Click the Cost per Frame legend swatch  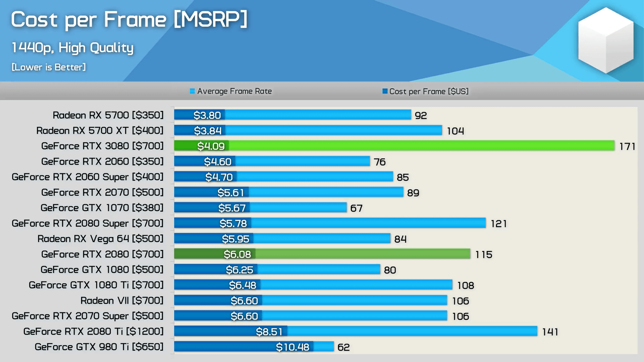[x=385, y=91]
